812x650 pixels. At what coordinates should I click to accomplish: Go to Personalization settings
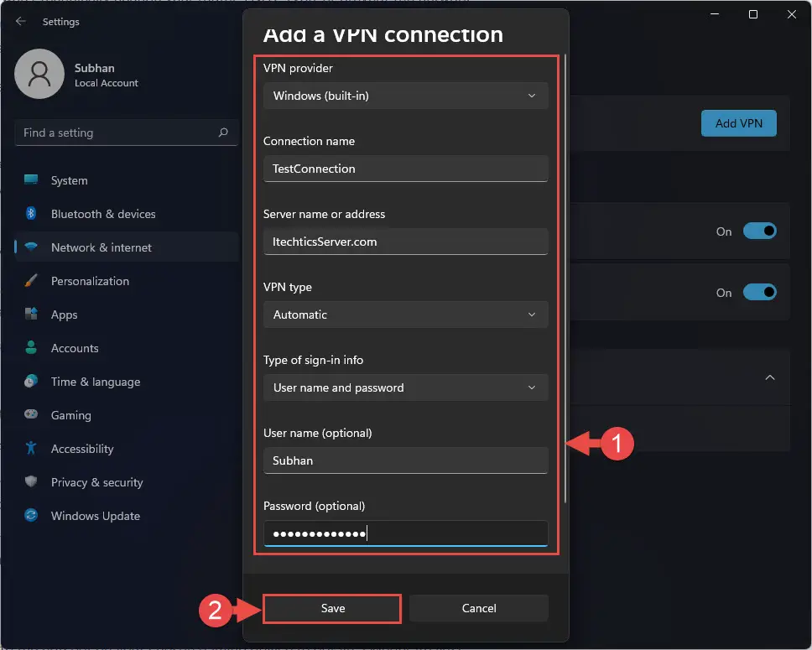pyautogui.click(x=127, y=281)
